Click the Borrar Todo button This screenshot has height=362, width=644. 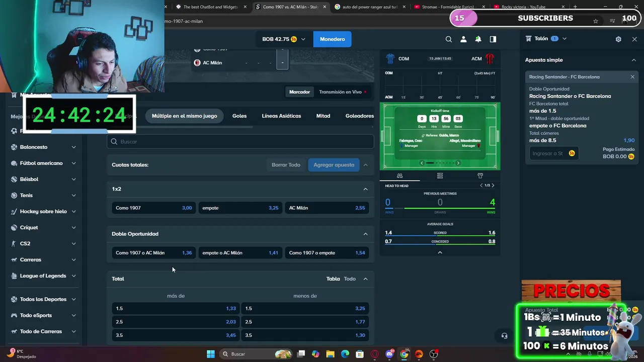click(286, 165)
